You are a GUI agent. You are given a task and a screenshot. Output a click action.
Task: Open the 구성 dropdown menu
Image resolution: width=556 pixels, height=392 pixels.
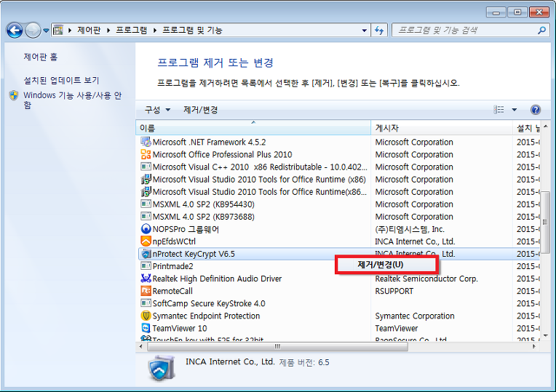click(157, 110)
